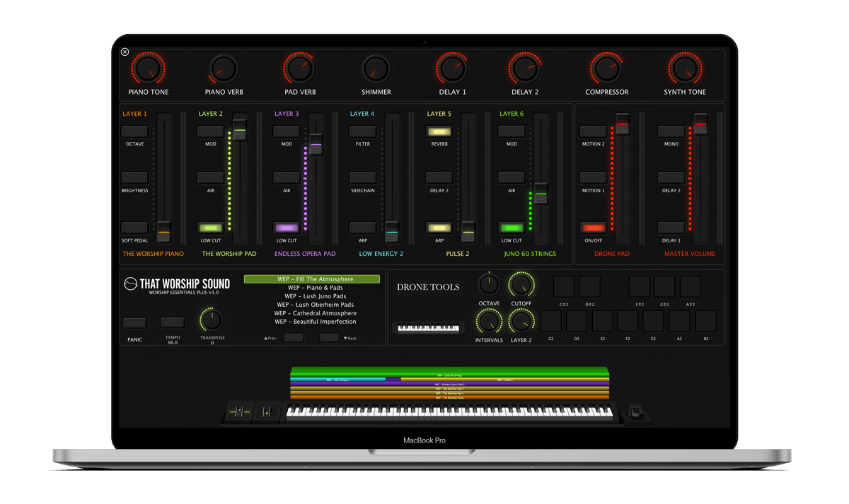Select the WEP – Lush Juno Pads preset

(x=315, y=296)
